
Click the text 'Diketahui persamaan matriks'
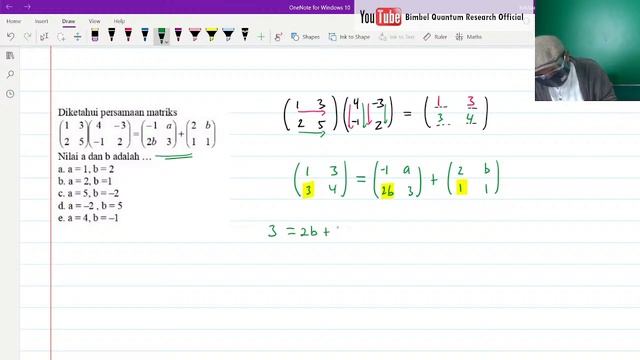click(x=118, y=112)
